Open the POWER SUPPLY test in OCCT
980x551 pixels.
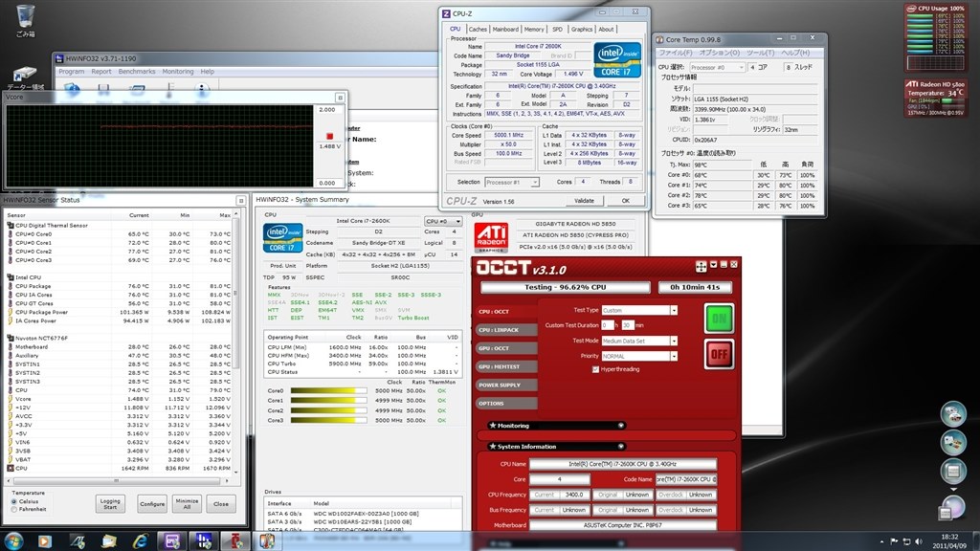coord(505,385)
